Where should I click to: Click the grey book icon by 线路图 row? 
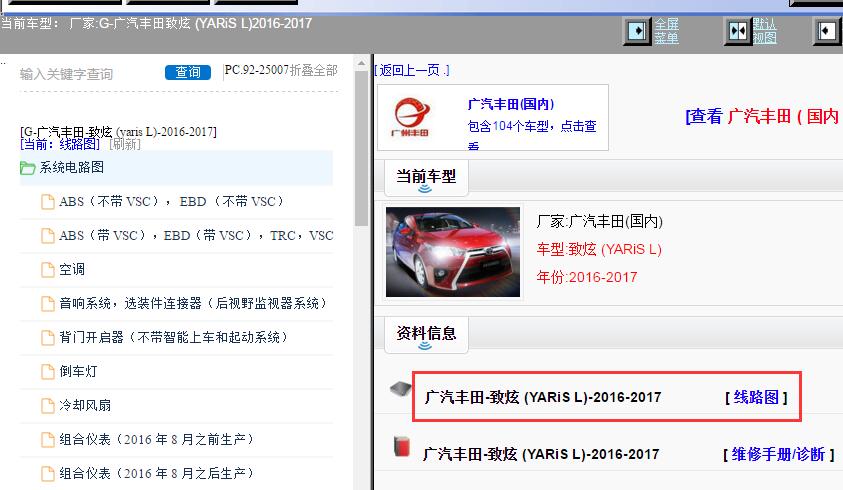point(401,389)
